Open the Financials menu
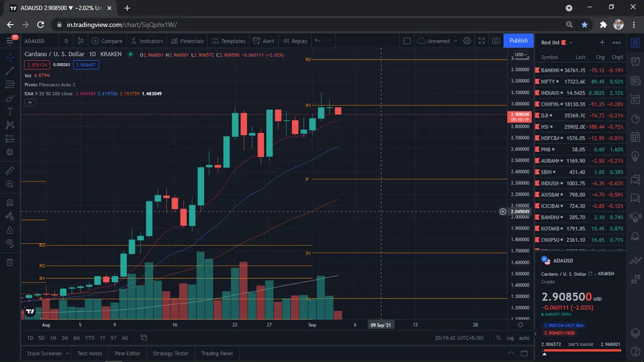 [x=187, y=41]
